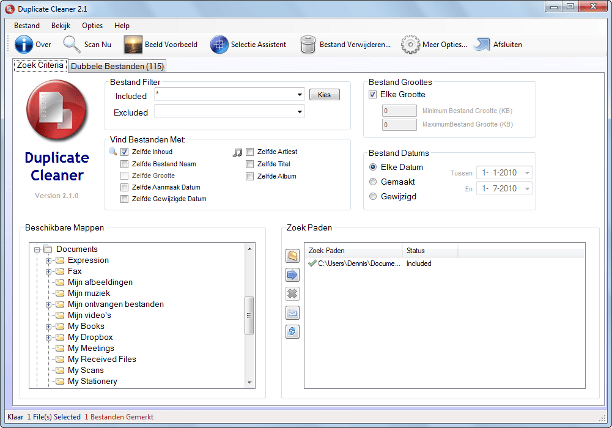The image size is (612, 428).
Task: Click the folder tree scrollbar thumb
Action: (x=249, y=315)
